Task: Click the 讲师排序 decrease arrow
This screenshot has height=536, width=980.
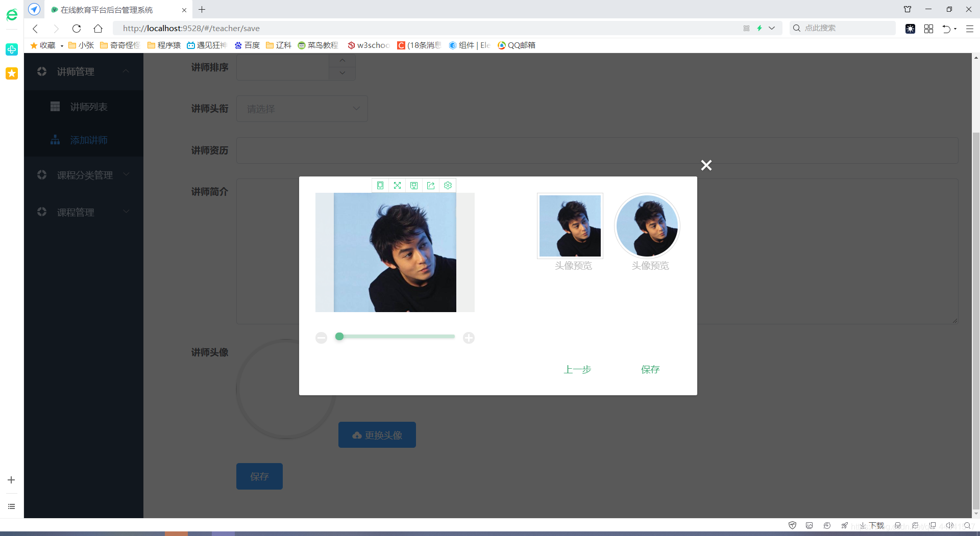Action: 342,73
